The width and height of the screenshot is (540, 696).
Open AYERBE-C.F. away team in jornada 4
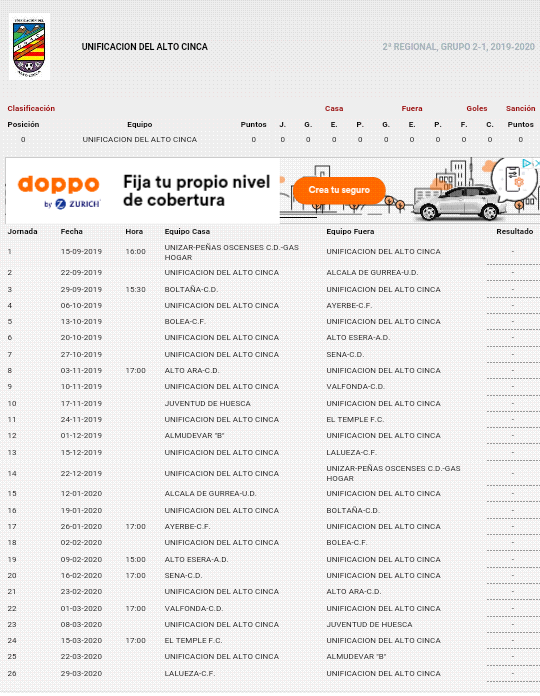(x=349, y=305)
